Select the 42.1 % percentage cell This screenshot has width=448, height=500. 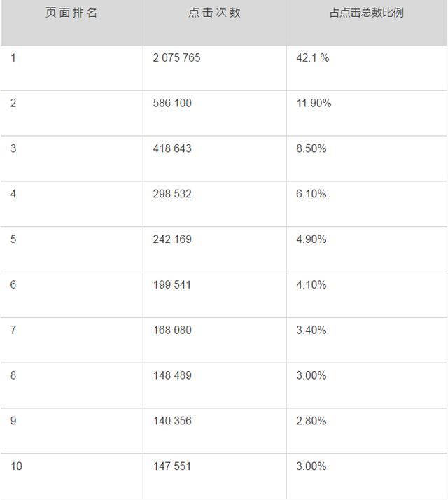(x=312, y=58)
